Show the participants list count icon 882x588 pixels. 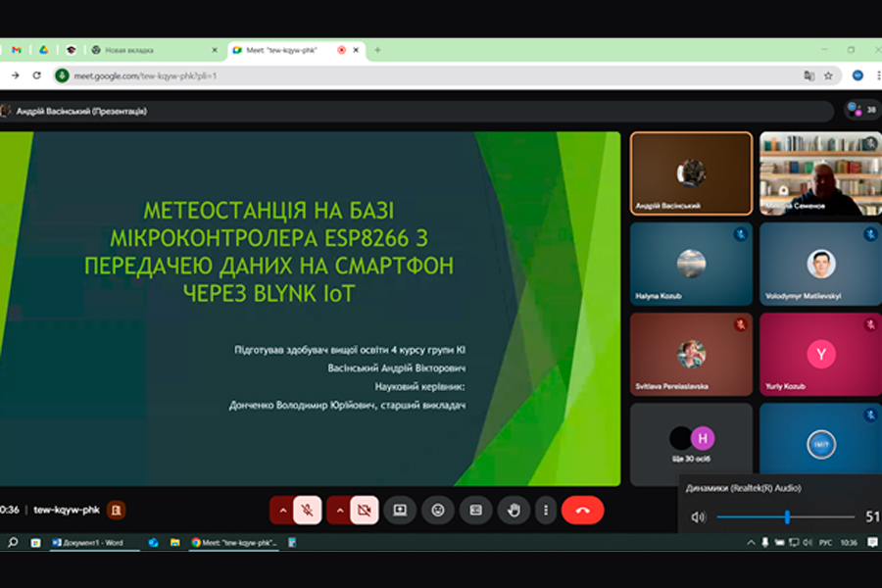click(862, 110)
